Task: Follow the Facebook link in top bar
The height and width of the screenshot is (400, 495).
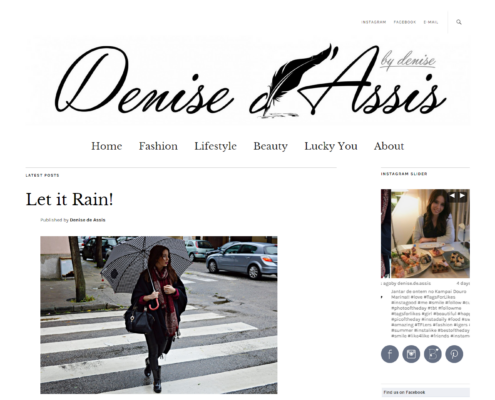Action: (405, 22)
